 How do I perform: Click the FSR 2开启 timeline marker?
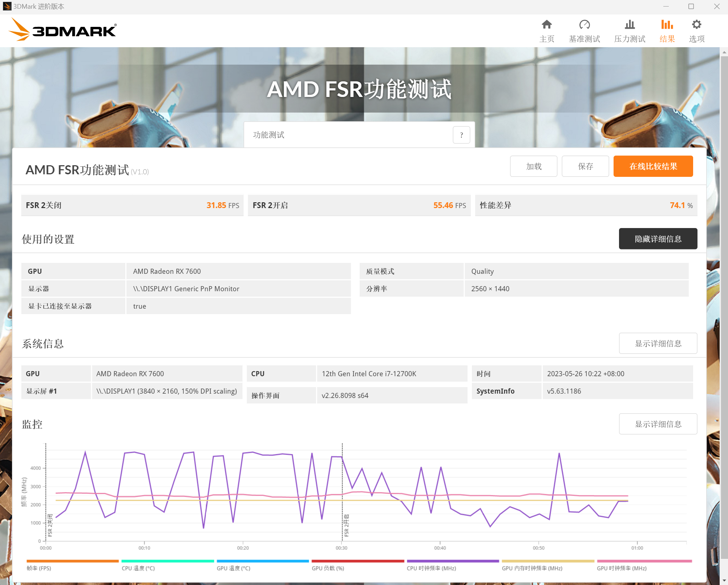click(x=346, y=525)
